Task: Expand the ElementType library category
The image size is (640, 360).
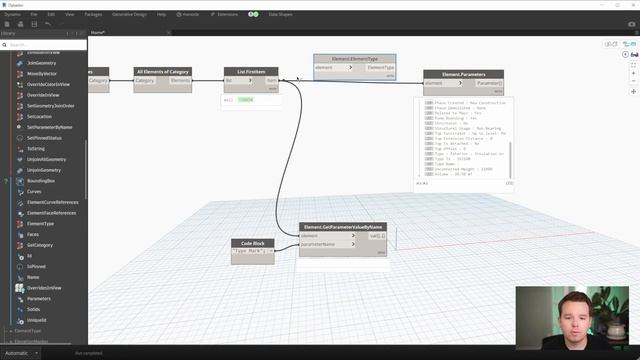Action: pyautogui.click(x=11, y=331)
